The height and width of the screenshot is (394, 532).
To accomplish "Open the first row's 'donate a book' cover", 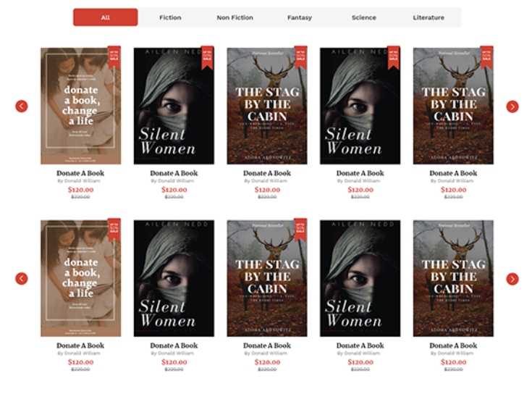I will pos(81,106).
